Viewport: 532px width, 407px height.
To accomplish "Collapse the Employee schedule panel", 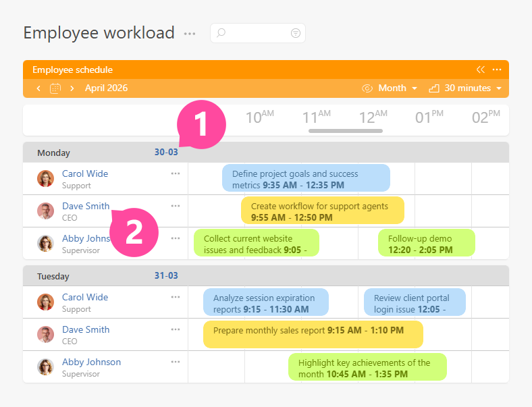I will [x=481, y=70].
